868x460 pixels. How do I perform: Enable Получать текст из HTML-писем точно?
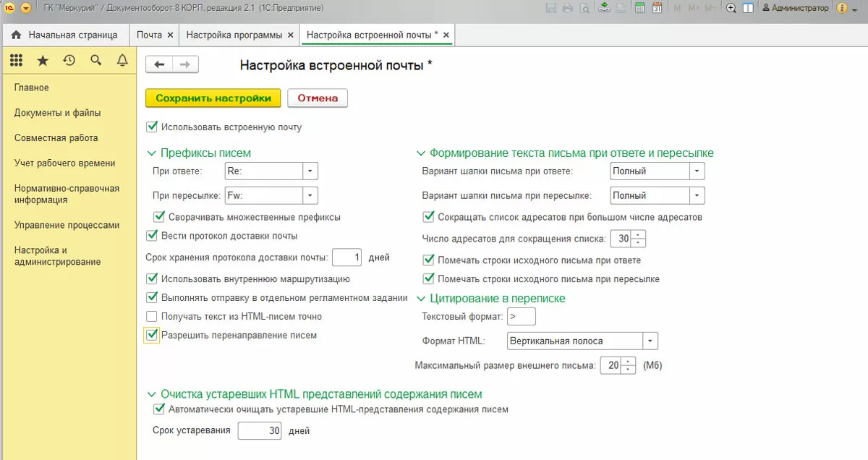(x=152, y=316)
